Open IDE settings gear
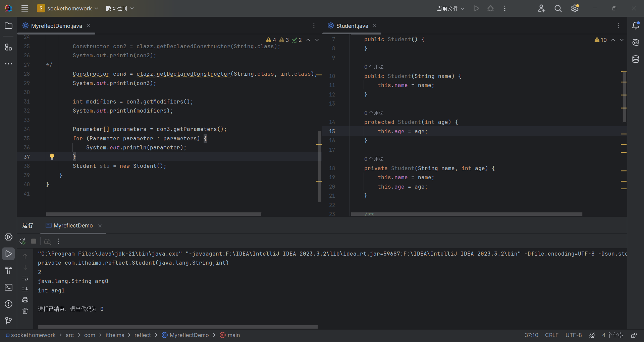Viewport: 644px width, 342px height. click(575, 8)
